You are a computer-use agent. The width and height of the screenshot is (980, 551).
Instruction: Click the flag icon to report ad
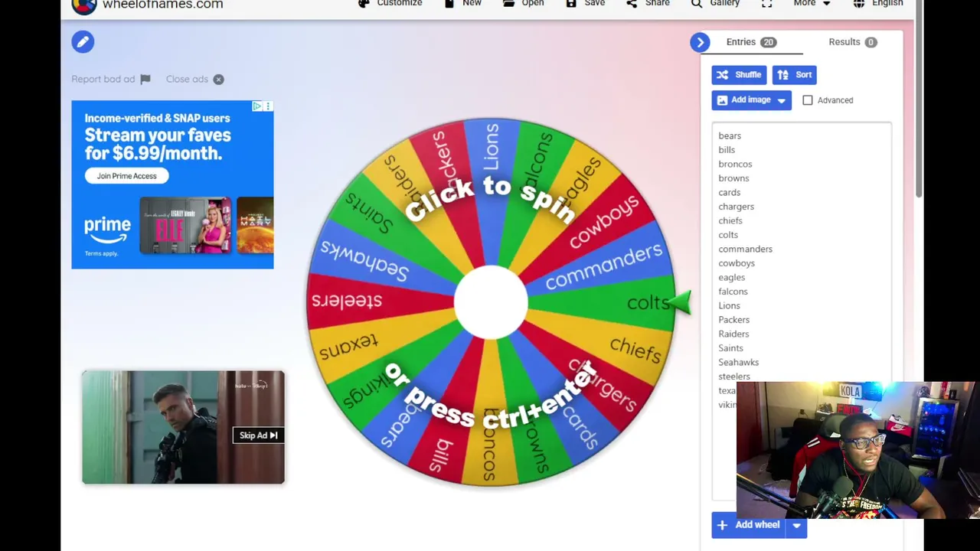145,79
